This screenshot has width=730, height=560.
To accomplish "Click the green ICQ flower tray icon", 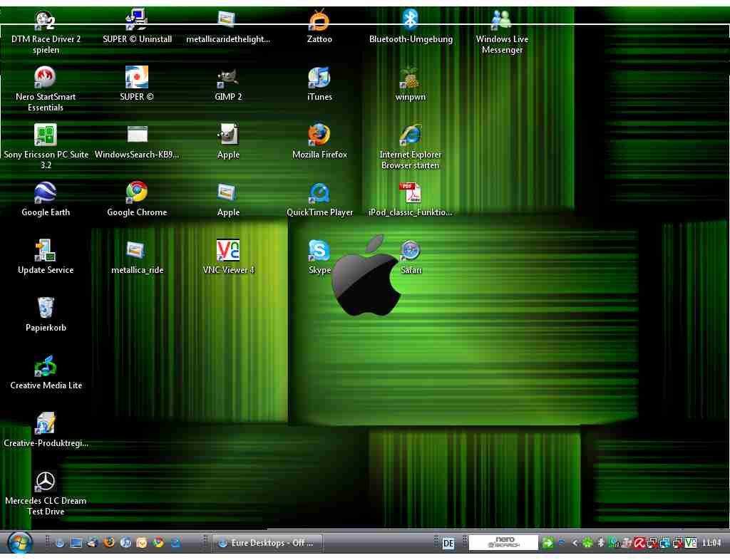I will pyautogui.click(x=588, y=543).
